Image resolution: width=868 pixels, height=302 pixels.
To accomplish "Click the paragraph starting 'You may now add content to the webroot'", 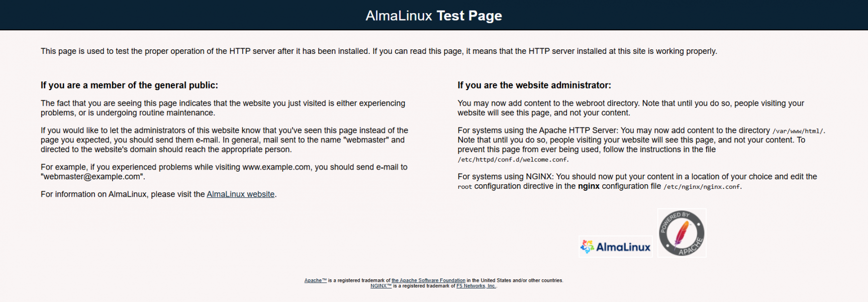I will coord(631,108).
